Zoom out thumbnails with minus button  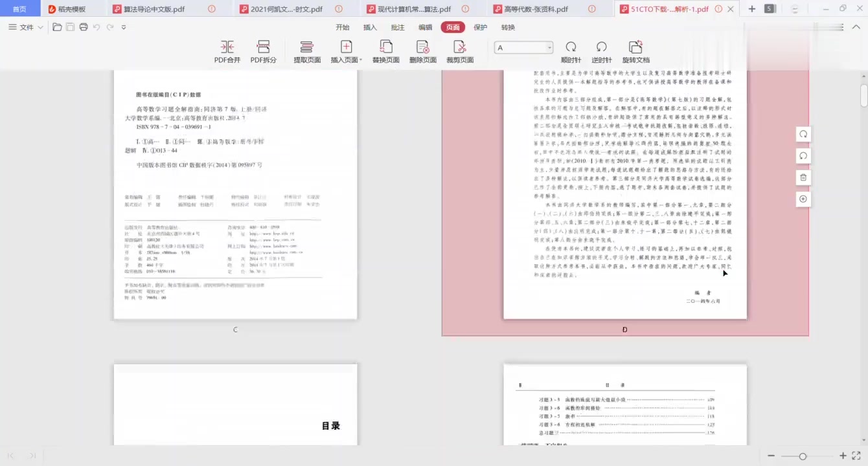[x=771, y=456]
